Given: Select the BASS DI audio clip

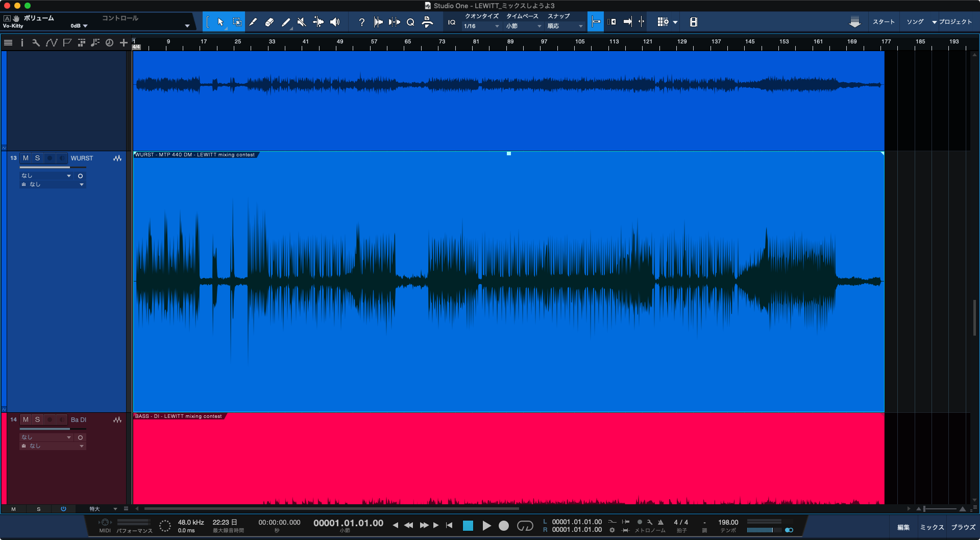Looking at the screenshot, I should pos(508,459).
